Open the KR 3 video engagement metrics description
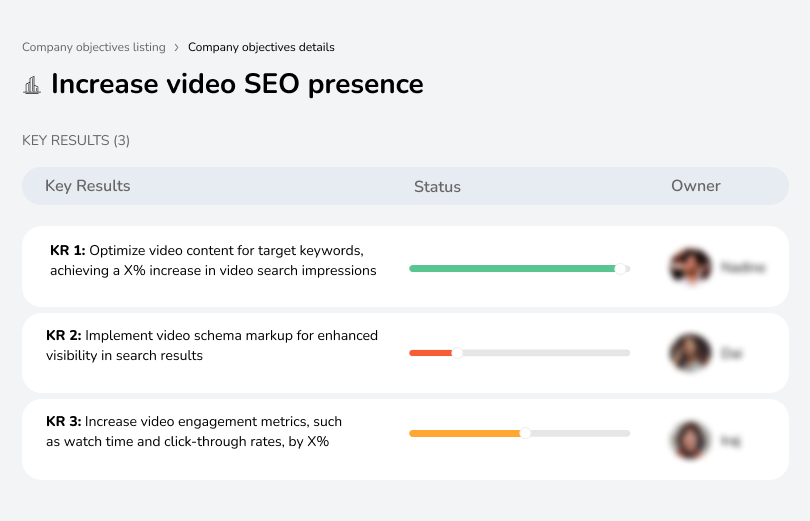Viewport: 810px width, 521px height. coord(194,431)
